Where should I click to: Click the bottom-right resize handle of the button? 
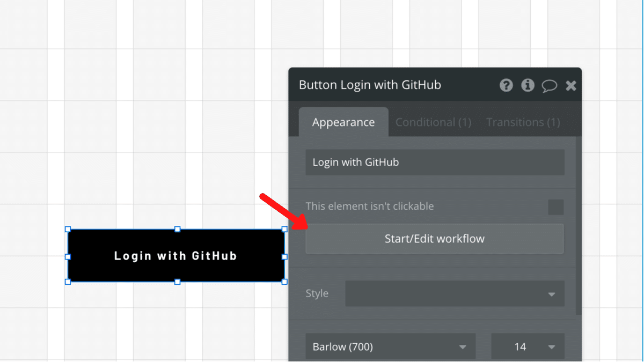284,282
